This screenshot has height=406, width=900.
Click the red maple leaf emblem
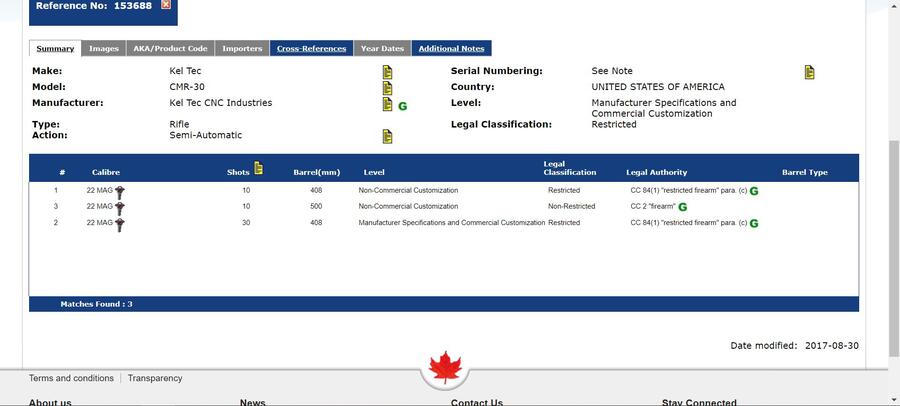445,368
